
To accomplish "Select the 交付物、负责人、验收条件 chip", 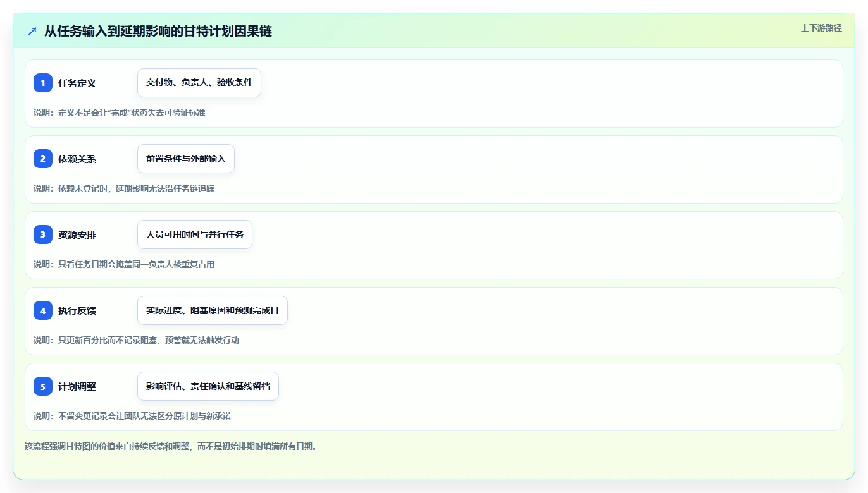I will tap(199, 83).
